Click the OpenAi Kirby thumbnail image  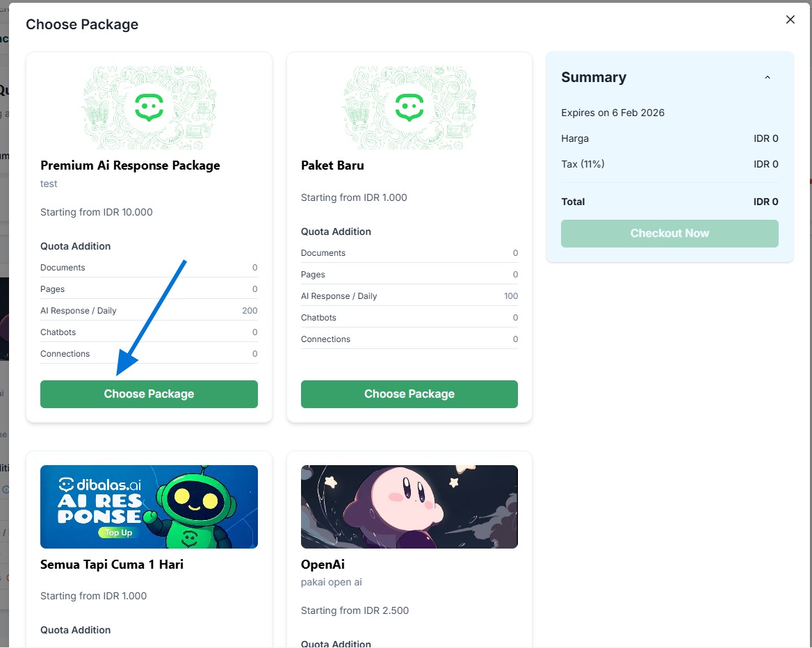point(409,507)
